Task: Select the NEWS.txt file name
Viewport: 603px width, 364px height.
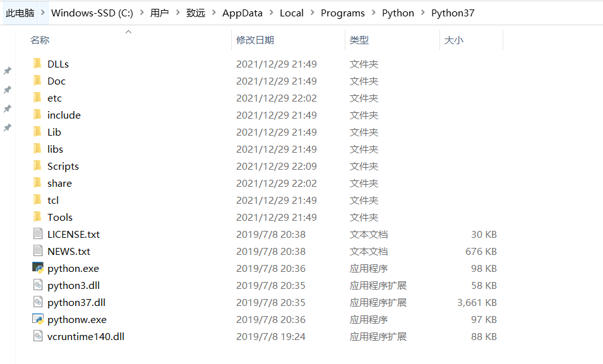Action: coord(69,251)
